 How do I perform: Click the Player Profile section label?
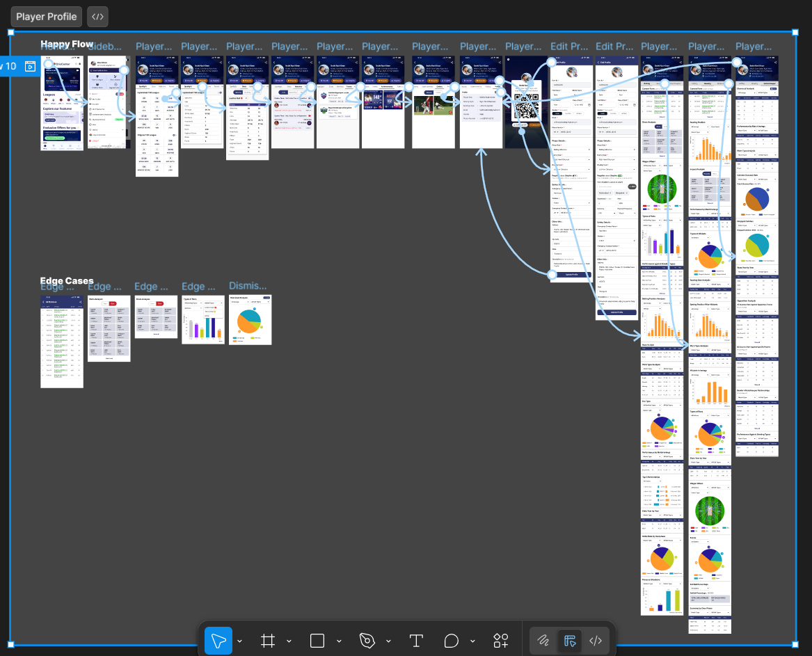tap(47, 17)
